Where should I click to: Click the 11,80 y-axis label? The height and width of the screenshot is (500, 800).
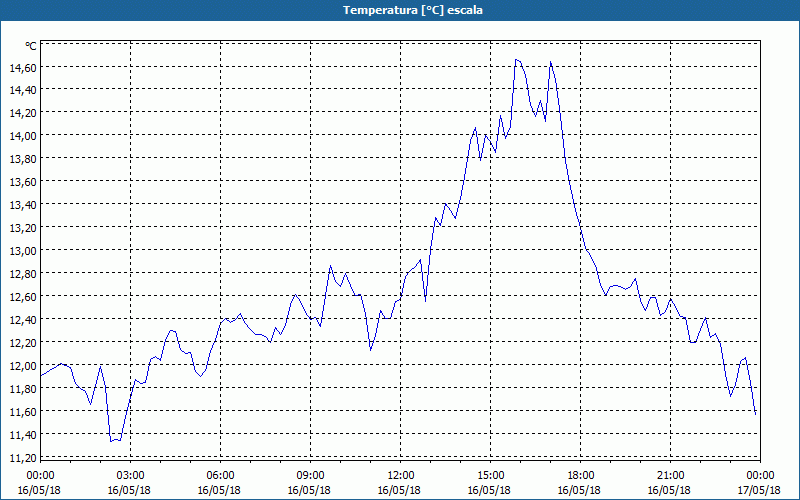point(23,389)
